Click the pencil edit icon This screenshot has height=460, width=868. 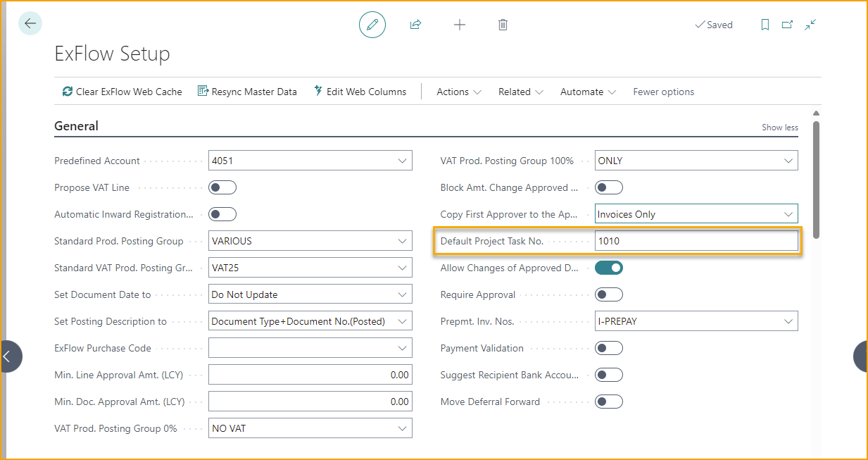click(x=372, y=25)
